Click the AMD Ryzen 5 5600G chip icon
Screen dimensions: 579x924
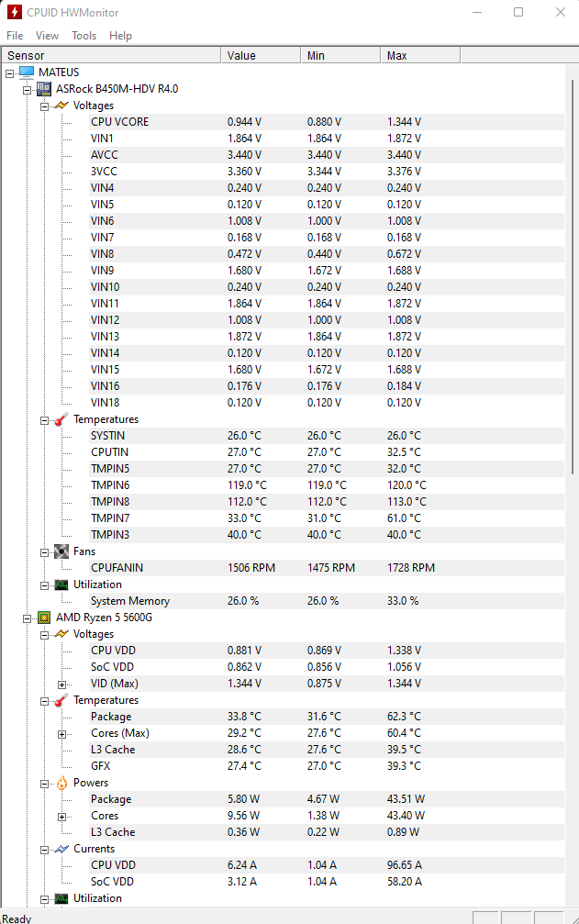point(44,618)
